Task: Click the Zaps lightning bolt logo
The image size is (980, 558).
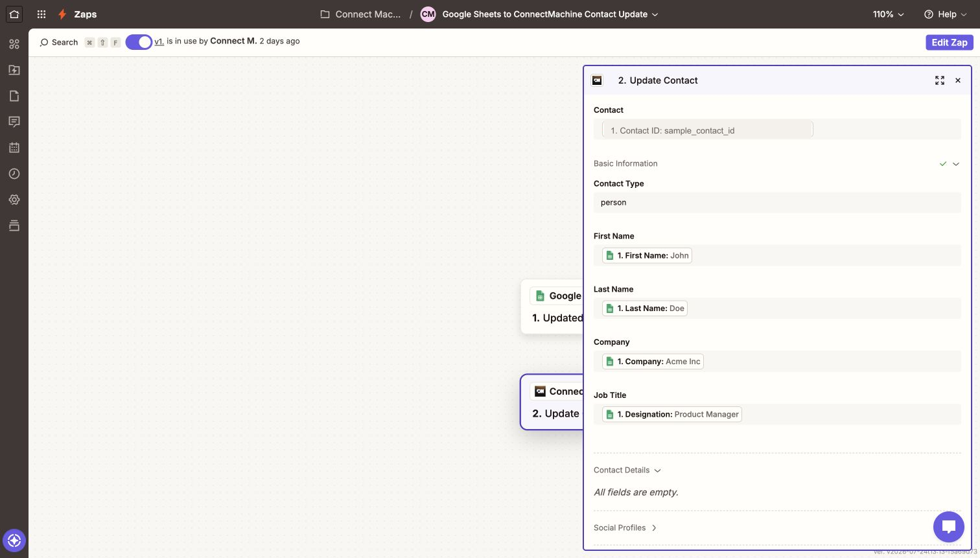Action: pyautogui.click(x=62, y=14)
